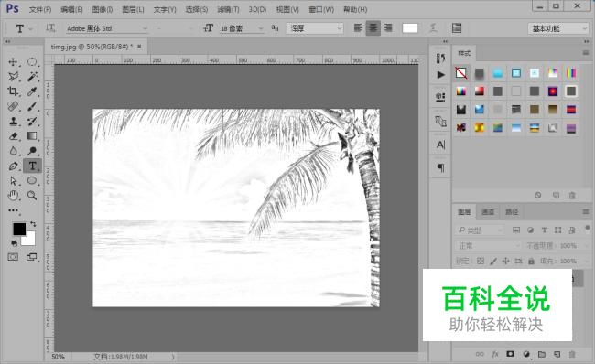Switch to the 通道 channels tab
This screenshot has height=364, width=595.
[488, 212]
